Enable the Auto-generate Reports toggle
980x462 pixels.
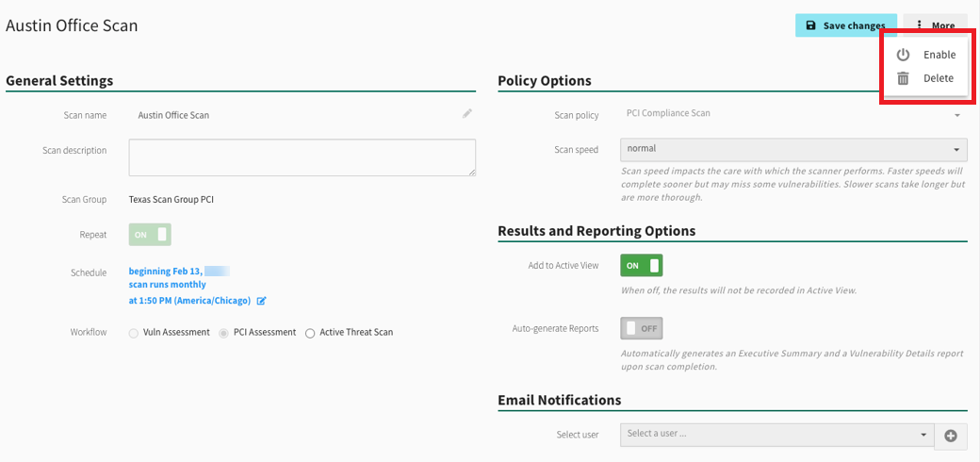(641, 328)
